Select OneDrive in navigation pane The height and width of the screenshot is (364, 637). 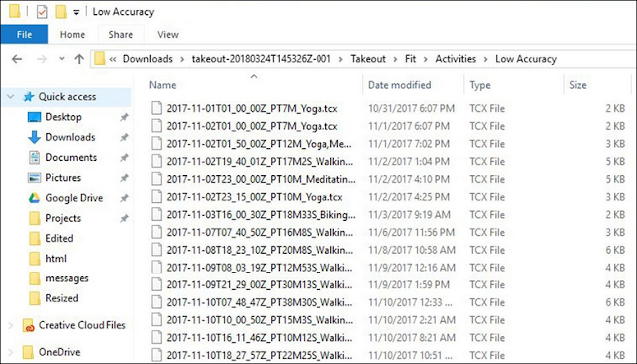(59, 352)
